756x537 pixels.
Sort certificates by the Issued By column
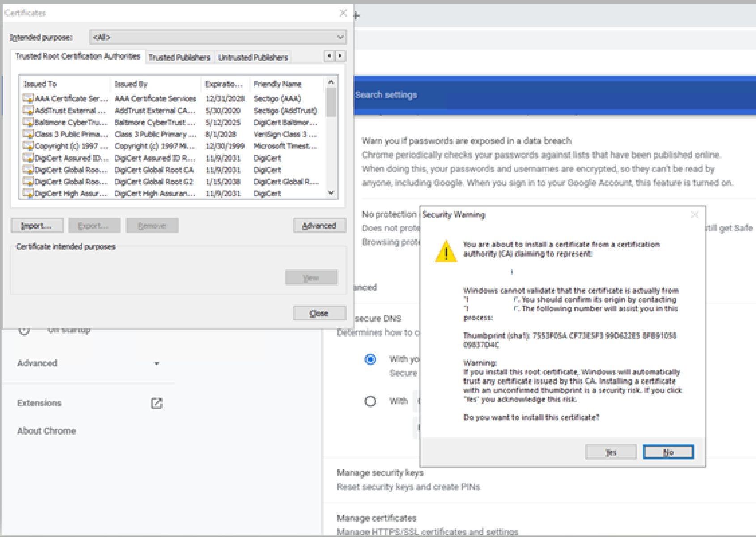tap(156, 84)
